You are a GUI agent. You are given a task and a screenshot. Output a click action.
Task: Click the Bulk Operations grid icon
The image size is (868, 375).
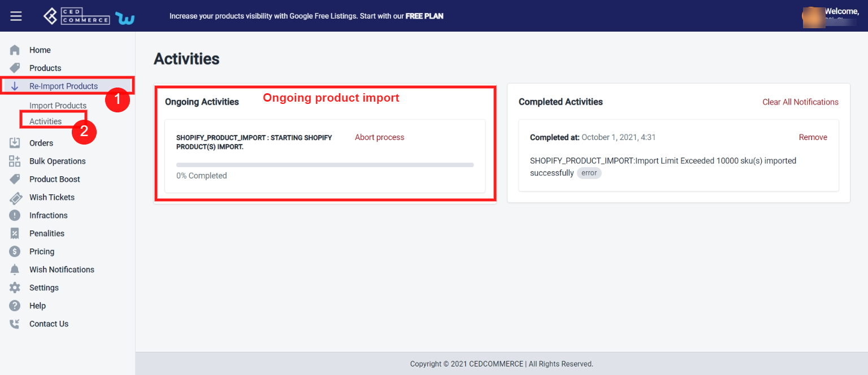(x=15, y=161)
